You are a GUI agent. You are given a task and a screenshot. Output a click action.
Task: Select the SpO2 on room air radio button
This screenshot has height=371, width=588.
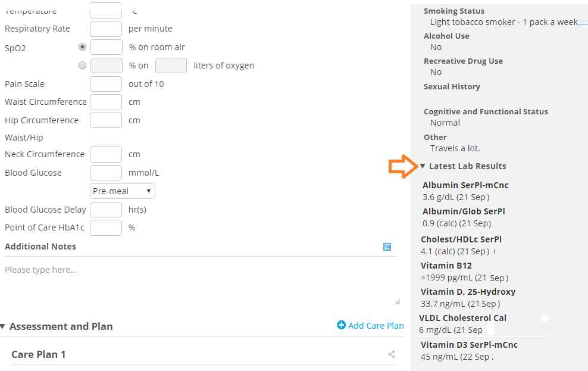coord(82,47)
